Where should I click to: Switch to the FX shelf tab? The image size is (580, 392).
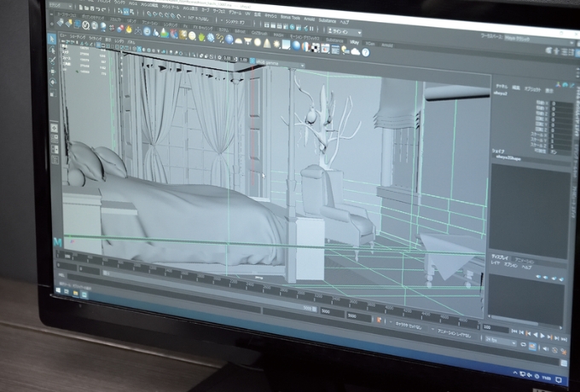(185, 26)
